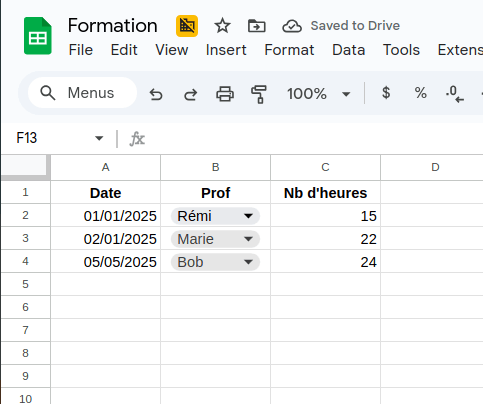This screenshot has height=404, width=483.
Task: Click the yellow offline status badge icon
Action: [x=187, y=26]
